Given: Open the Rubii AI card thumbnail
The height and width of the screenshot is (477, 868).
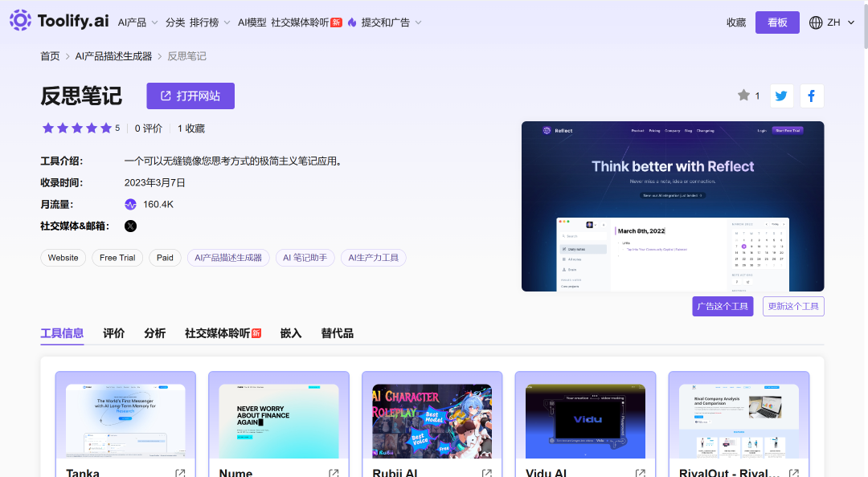Looking at the screenshot, I should click(x=432, y=421).
